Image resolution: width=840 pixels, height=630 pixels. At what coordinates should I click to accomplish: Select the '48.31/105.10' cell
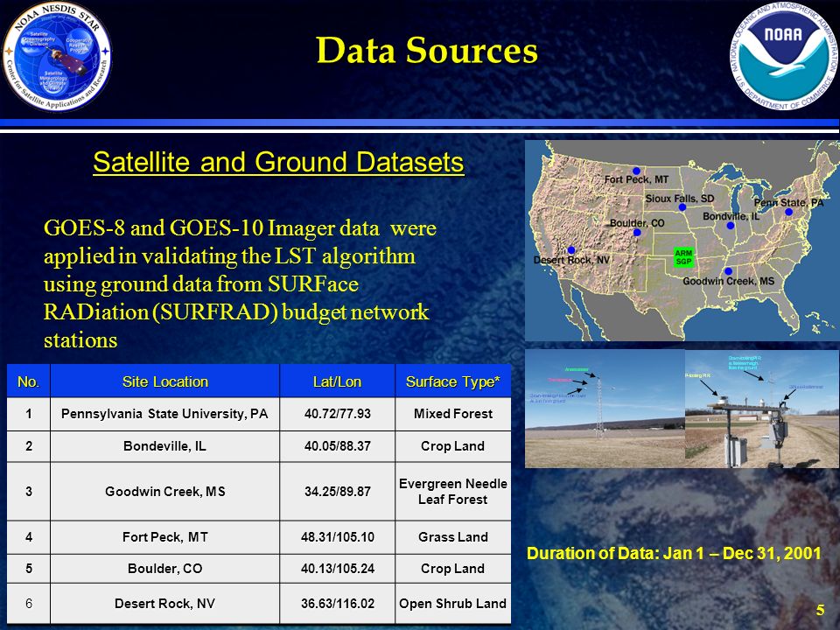[338, 536]
